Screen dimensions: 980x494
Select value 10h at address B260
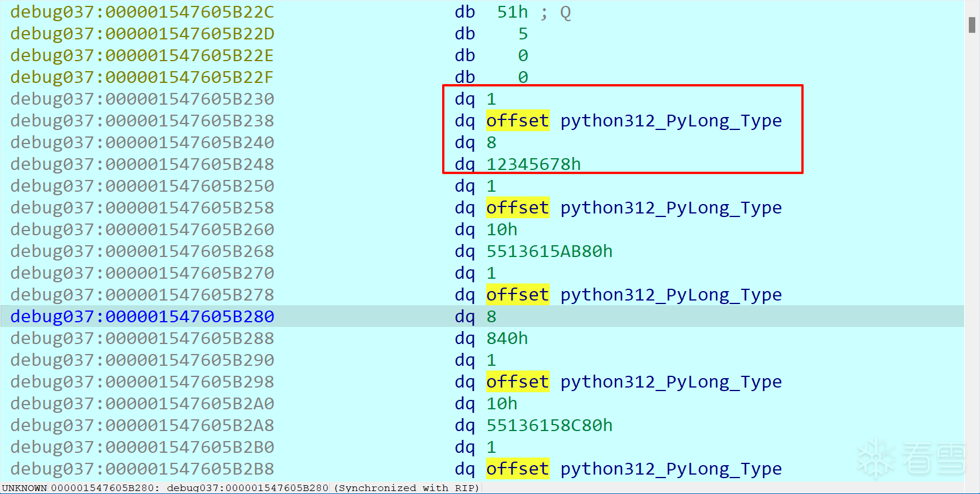(x=502, y=230)
